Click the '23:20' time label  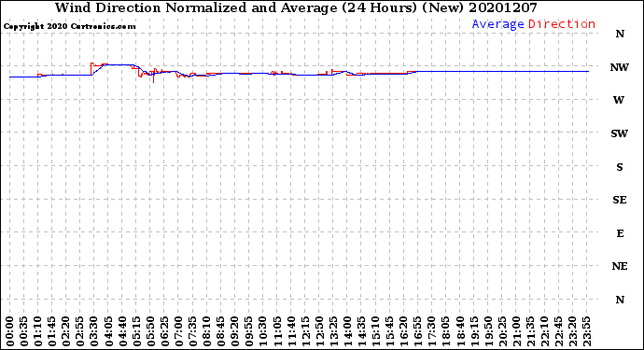tap(572, 331)
